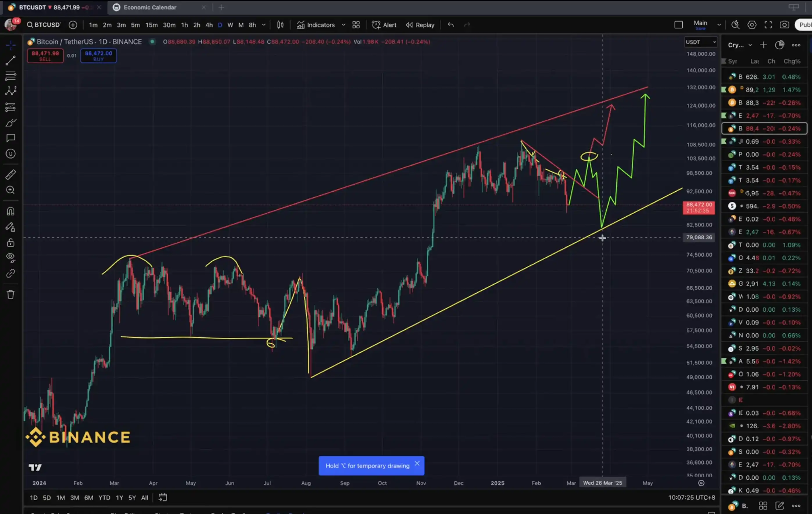812x514 pixels.
Task: Open chart settings gear in top toolbar
Action: 752,25
